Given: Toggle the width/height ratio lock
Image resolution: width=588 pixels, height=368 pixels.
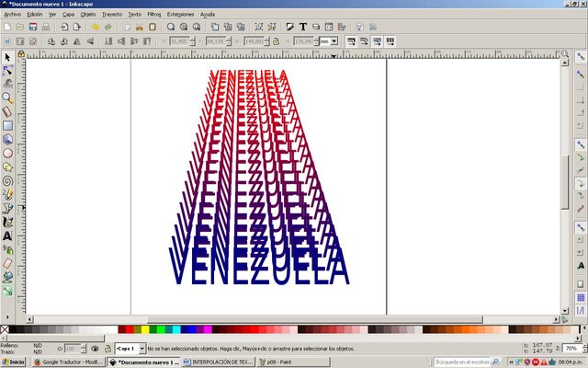Looking at the screenshot, I should point(276,41).
